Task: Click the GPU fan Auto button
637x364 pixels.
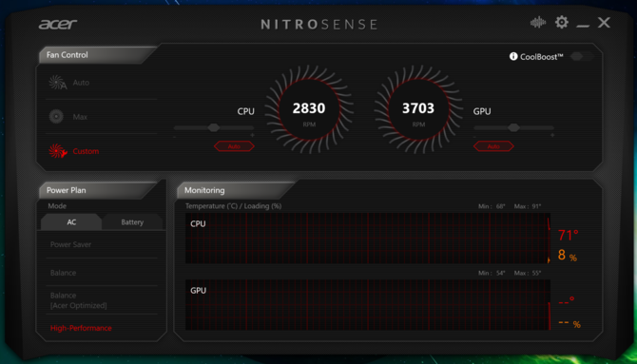Action: click(x=493, y=146)
